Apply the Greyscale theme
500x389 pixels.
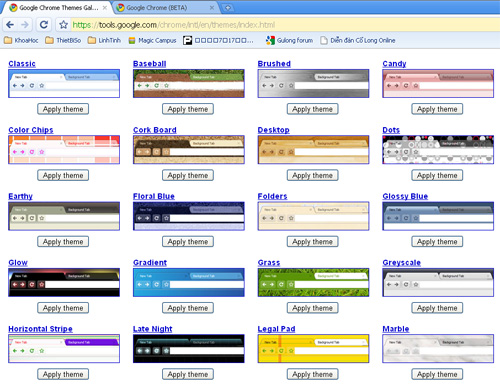pos(437,308)
